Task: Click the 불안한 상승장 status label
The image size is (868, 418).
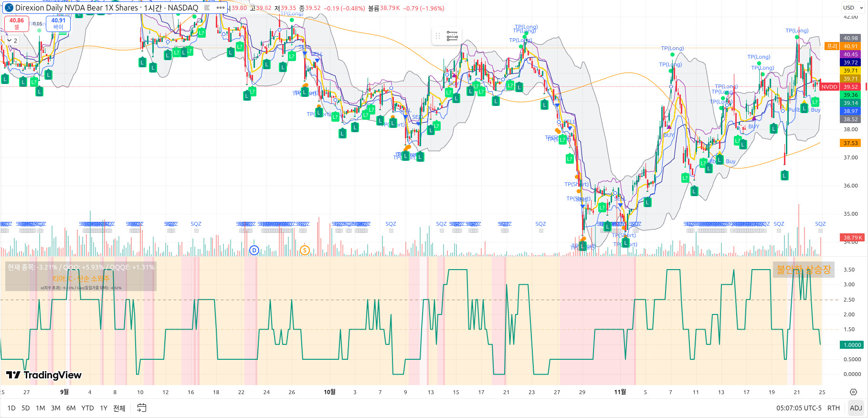Action: 804,270
